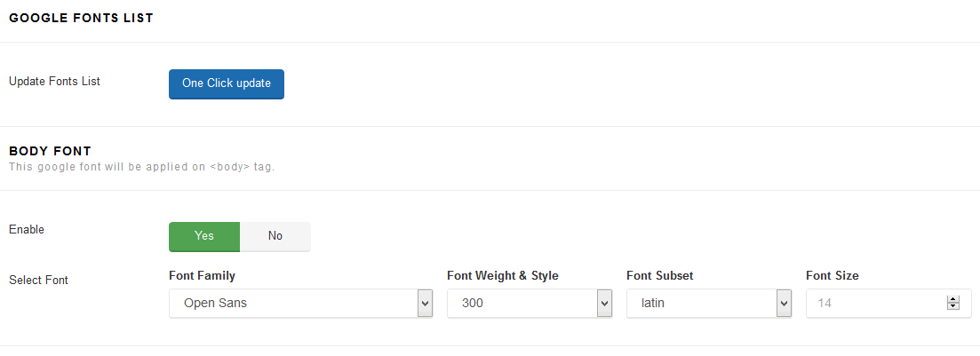Click the Font Subset dropdown arrow icon
Image resolution: width=980 pixels, height=356 pixels.
coord(784,304)
